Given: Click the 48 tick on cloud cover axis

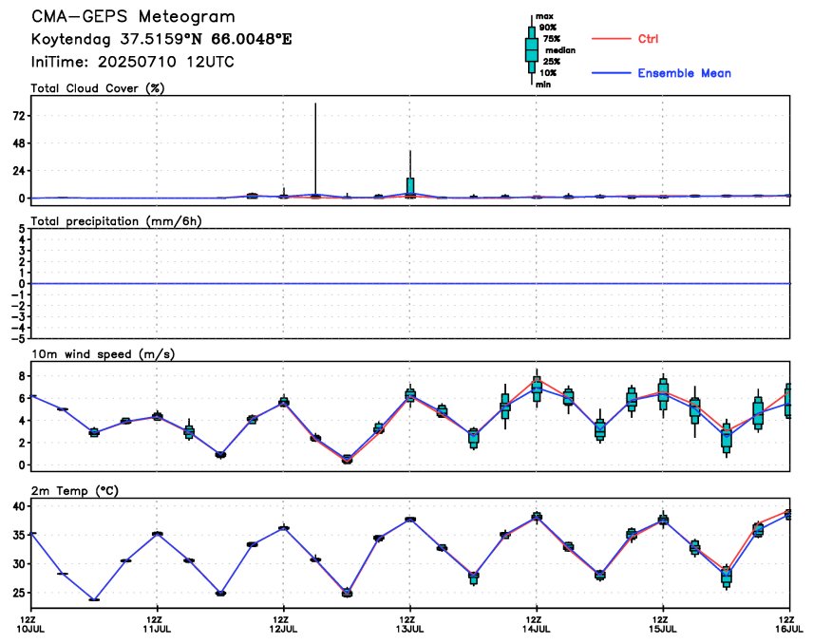Looking at the screenshot, I should click(18, 143).
